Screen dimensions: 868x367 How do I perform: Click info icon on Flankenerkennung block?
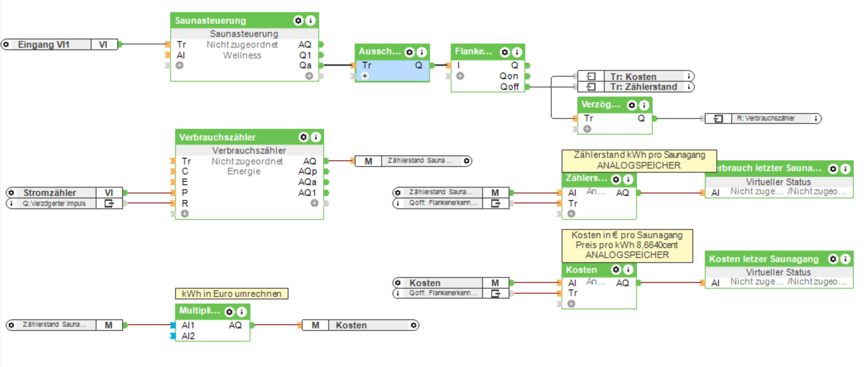[x=517, y=52]
